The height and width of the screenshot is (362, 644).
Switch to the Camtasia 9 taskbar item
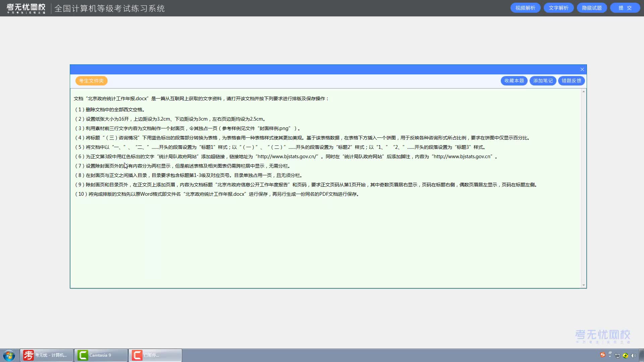coord(101,355)
